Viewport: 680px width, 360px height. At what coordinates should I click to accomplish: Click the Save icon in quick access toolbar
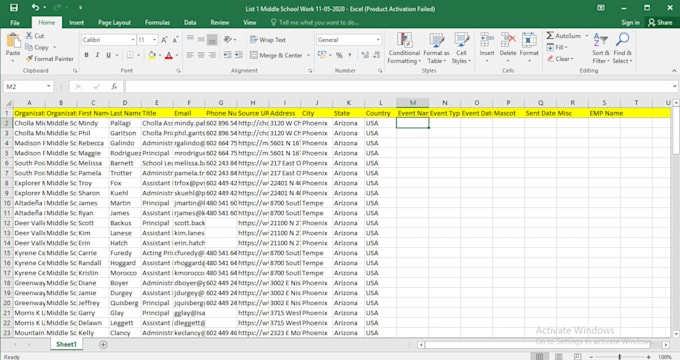click(14, 8)
